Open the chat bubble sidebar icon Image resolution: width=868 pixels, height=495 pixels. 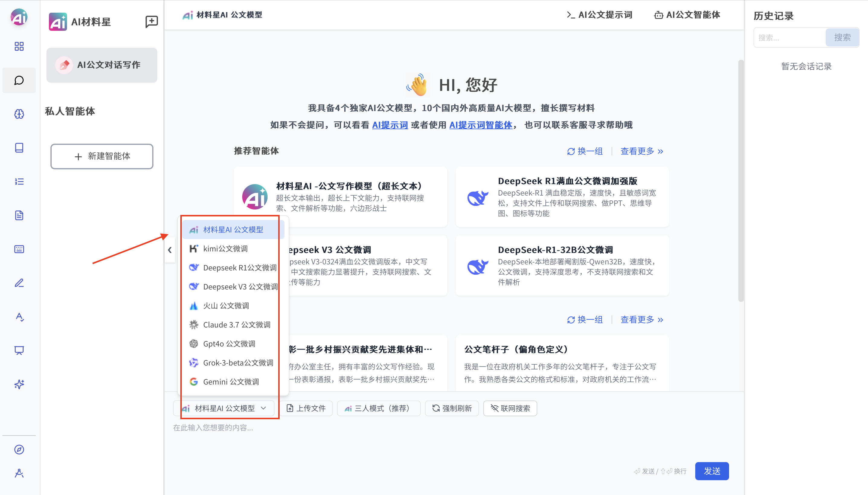pos(19,80)
